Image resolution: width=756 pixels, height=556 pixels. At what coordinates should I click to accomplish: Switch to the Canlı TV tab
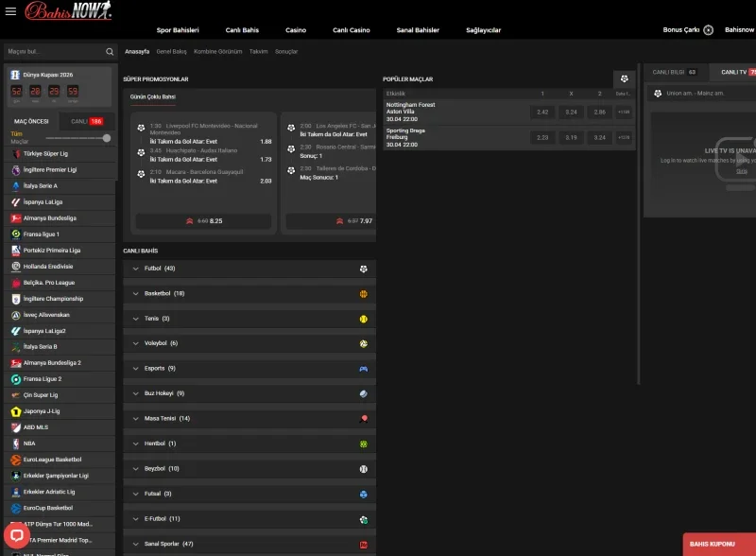pyautogui.click(x=733, y=73)
